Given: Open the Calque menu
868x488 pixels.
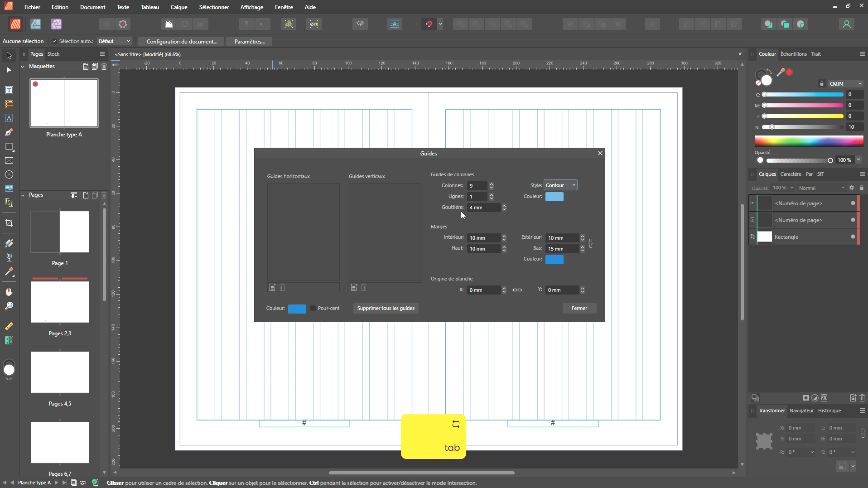Looking at the screenshot, I should pyautogui.click(x=178, y=7).
